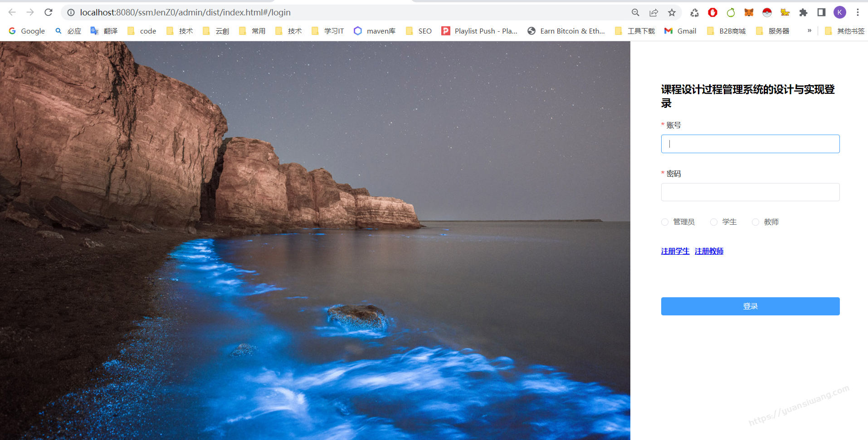Focus the 密码 password input field
The width and height of the screenshot is (868, 440).
(x=750, y=192)
